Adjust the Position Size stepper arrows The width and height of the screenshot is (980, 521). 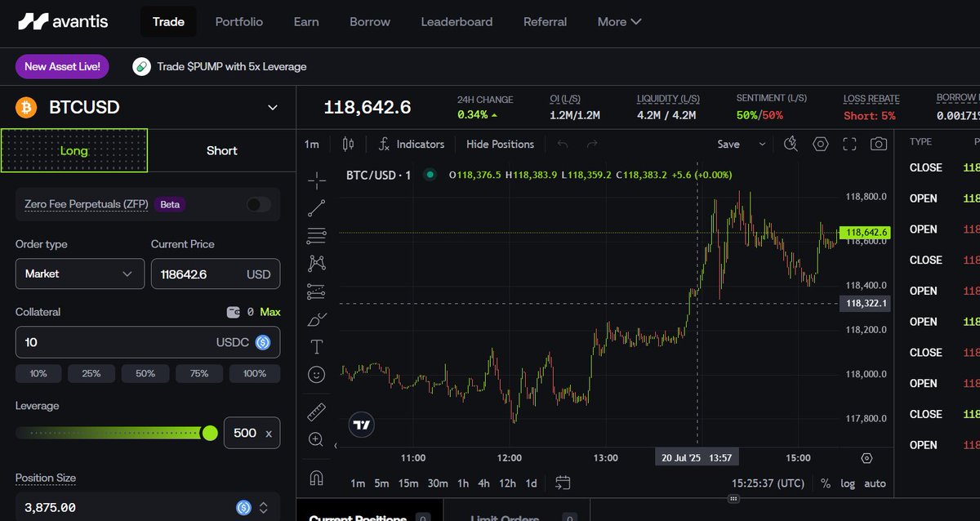pyautogui.click(x=263, y=507)
